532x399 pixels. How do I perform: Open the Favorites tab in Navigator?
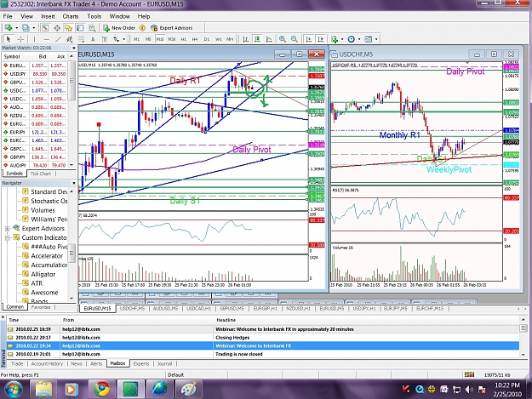pyautogui.click(x=41, y=307)
